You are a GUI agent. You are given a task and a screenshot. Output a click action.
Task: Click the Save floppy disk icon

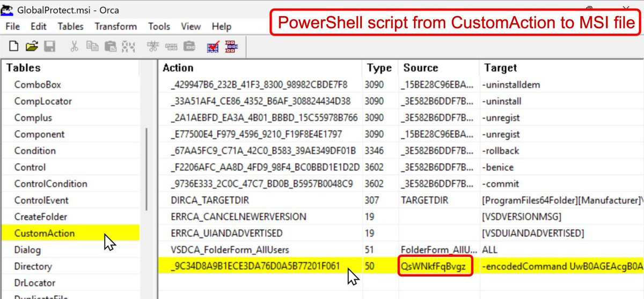point(49,47)
